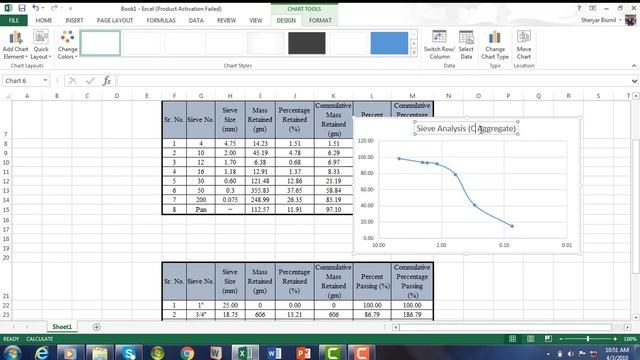The image size is (640, 360).
Task: Switch to the REVIEW tab
Action: [x=226, y=20]
